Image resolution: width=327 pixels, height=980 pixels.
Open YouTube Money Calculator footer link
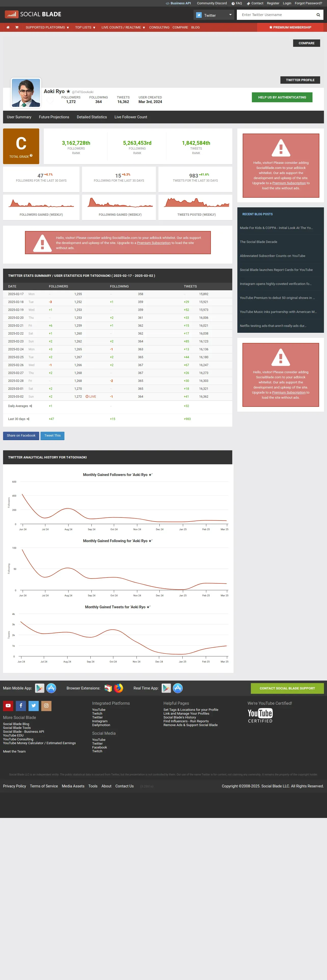coord(39,743)
